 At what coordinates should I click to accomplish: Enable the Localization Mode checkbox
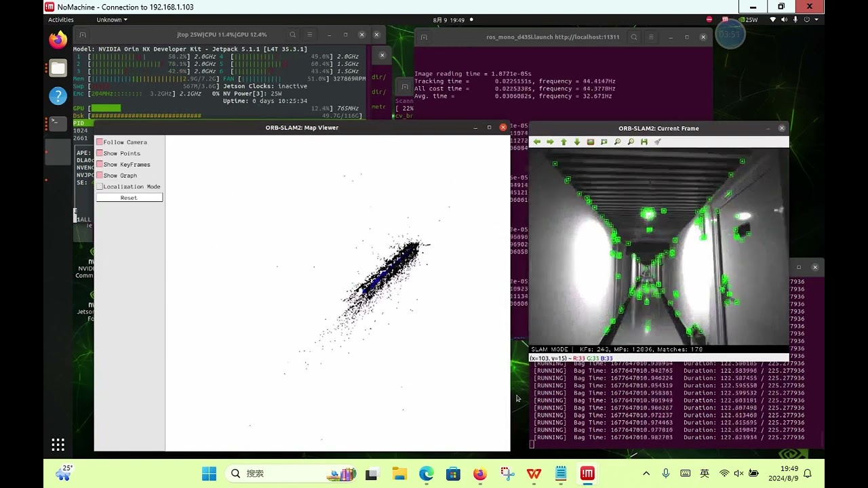coord(100,186)
